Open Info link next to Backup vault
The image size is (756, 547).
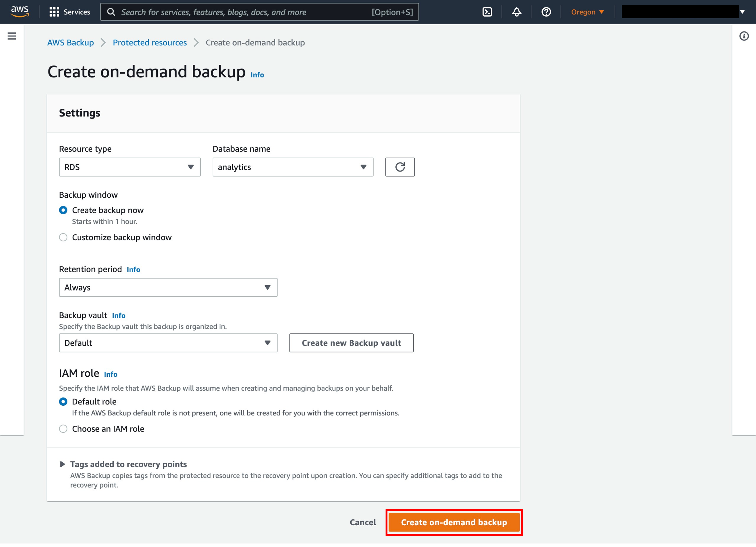(x=119, y=315)
